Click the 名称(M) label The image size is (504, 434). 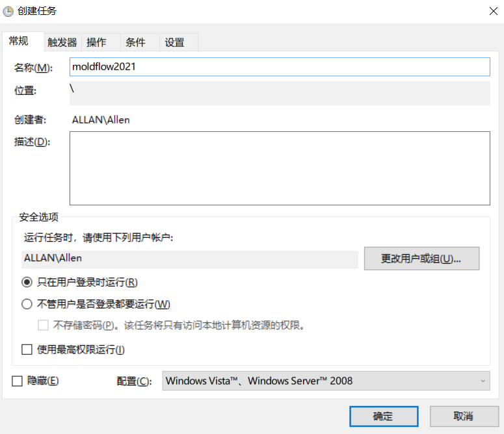(33, 68)
